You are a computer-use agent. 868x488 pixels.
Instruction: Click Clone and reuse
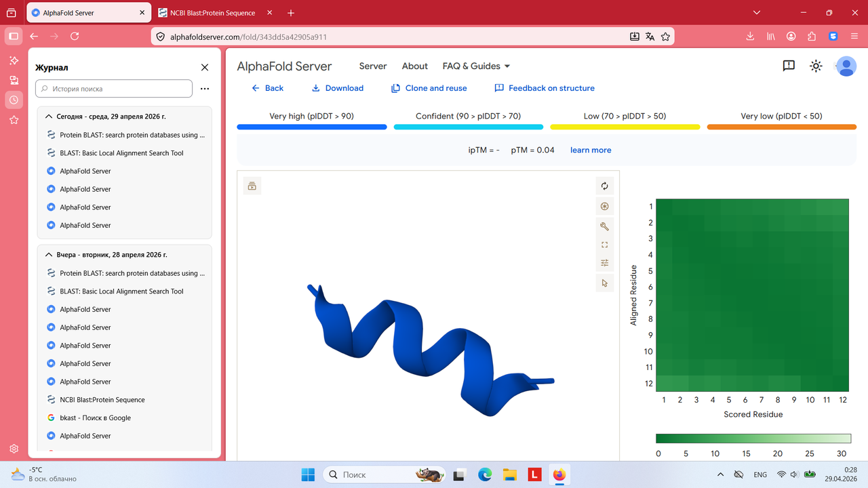click(429, 88)
